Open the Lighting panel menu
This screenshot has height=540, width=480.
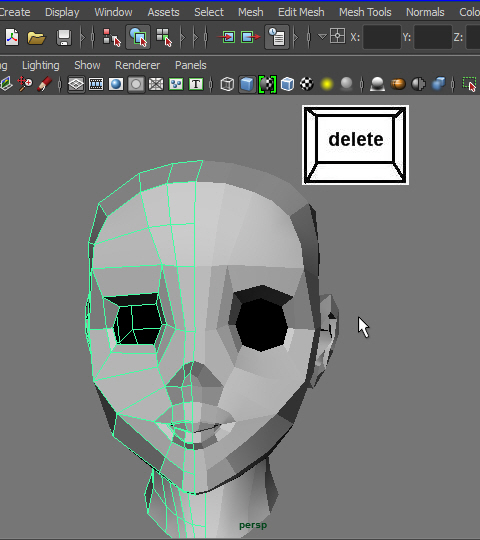click(41, 65)
